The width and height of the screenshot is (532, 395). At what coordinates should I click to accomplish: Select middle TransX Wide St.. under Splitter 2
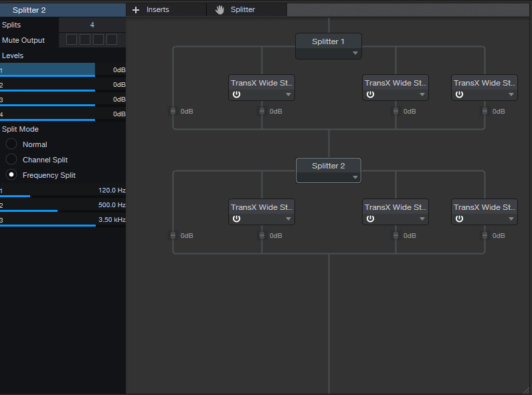tap(395, 207)
